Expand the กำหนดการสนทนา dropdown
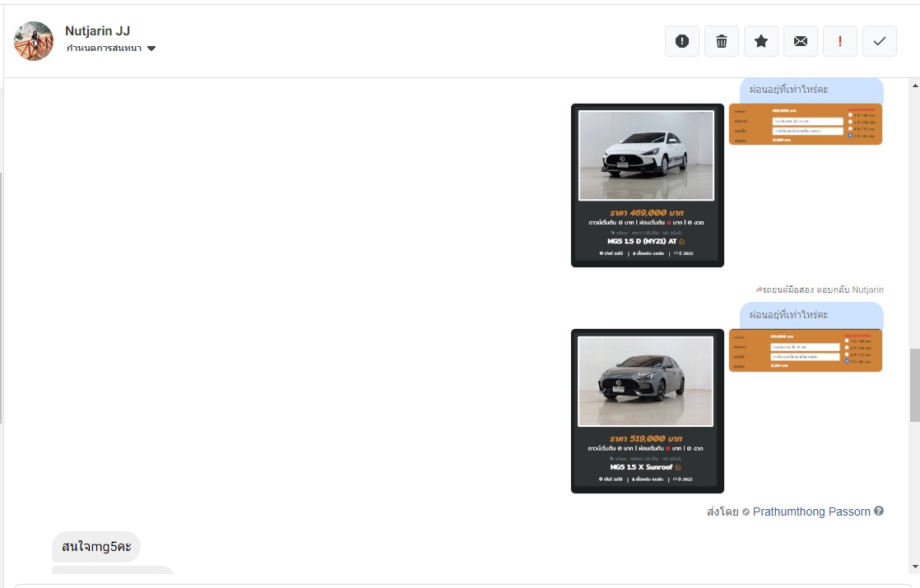This screenshot has width=920, height=588. pos(111,48)
